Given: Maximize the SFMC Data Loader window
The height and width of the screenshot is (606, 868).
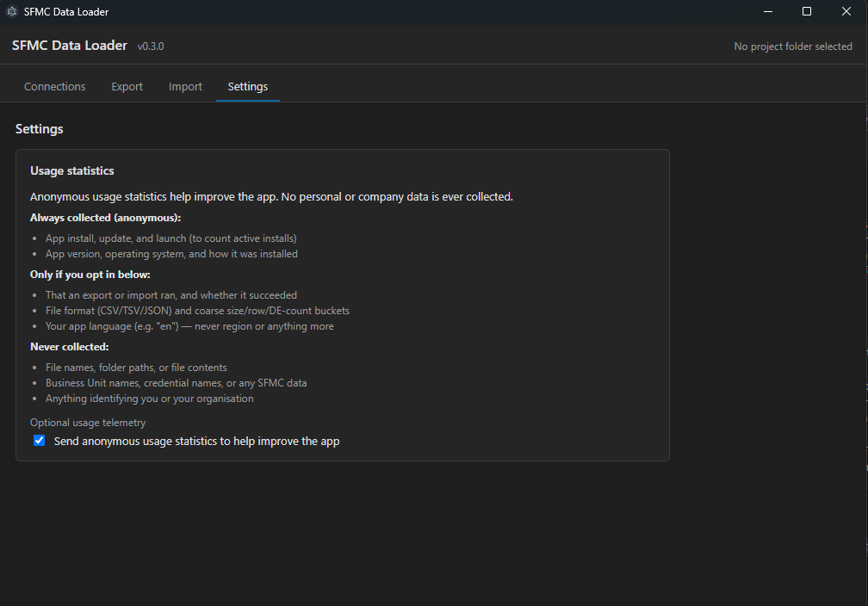Looking at the screenshot, I should click(807, 12).
